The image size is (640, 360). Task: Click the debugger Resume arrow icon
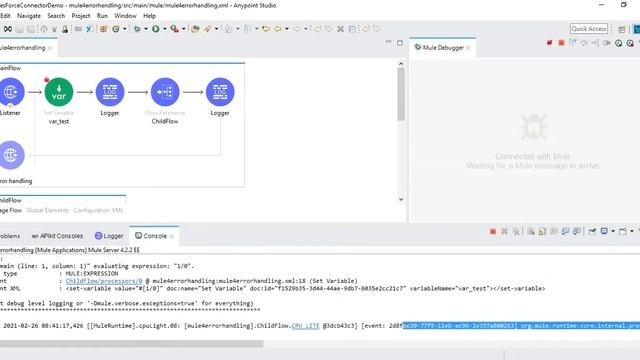(607, 43)
